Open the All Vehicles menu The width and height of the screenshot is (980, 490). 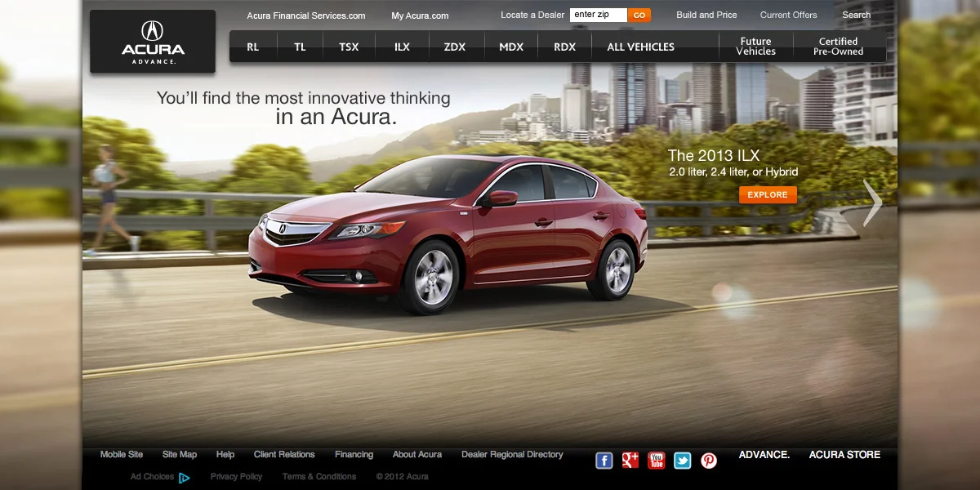click(641, 47)
